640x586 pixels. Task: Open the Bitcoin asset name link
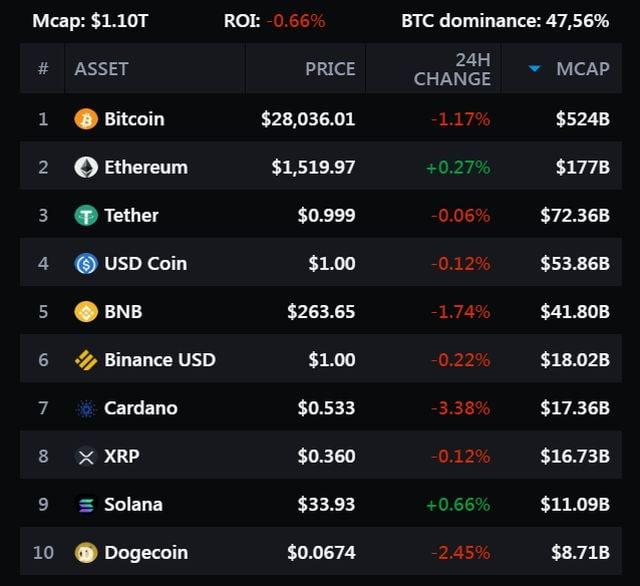[134, 119]
